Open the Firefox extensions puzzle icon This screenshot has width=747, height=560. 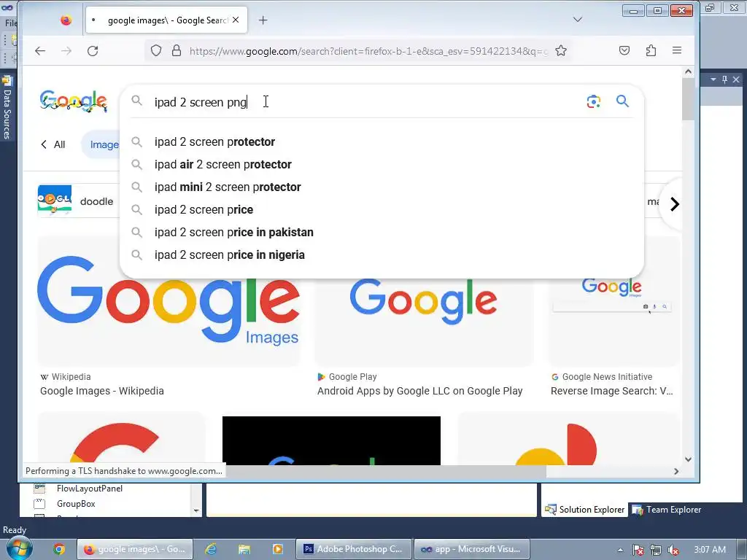651,50
